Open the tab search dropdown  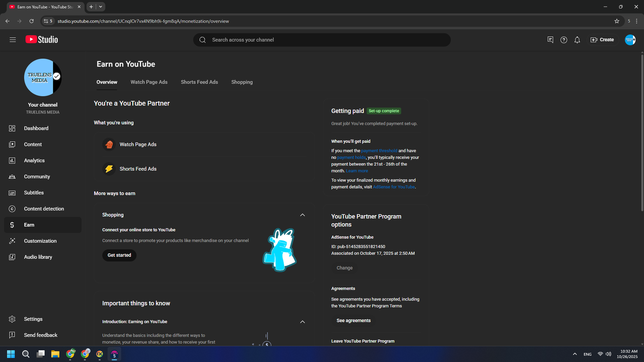[101, 7]
